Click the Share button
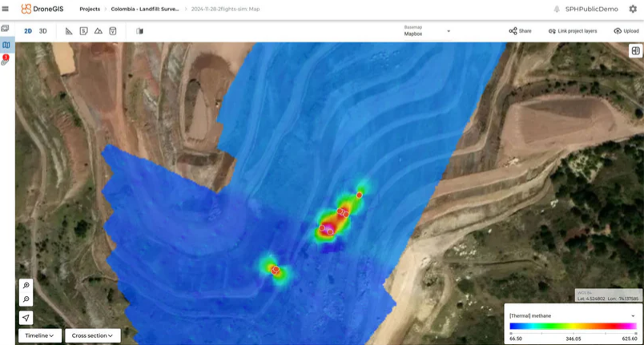This screenshot has height=345, width=644. click(x=520, y=31)
